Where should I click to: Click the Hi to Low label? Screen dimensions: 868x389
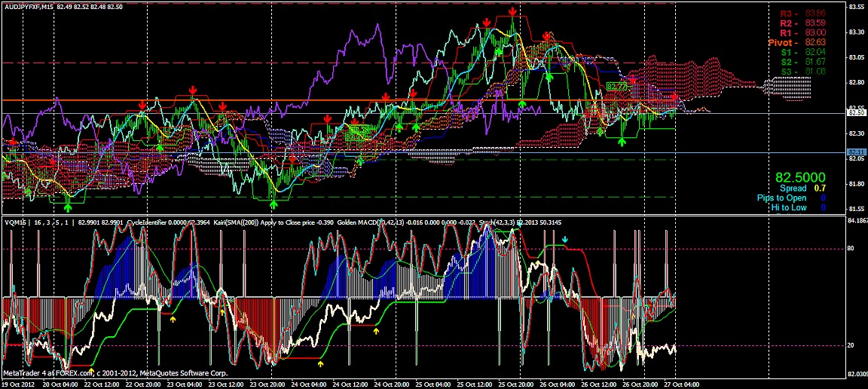pyautogui.click(x=788, y=207)
